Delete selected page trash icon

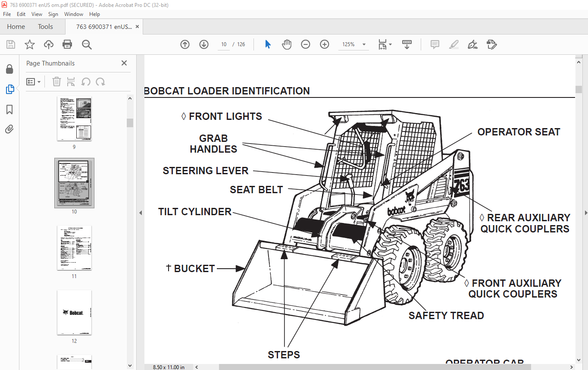pos(56,82)
